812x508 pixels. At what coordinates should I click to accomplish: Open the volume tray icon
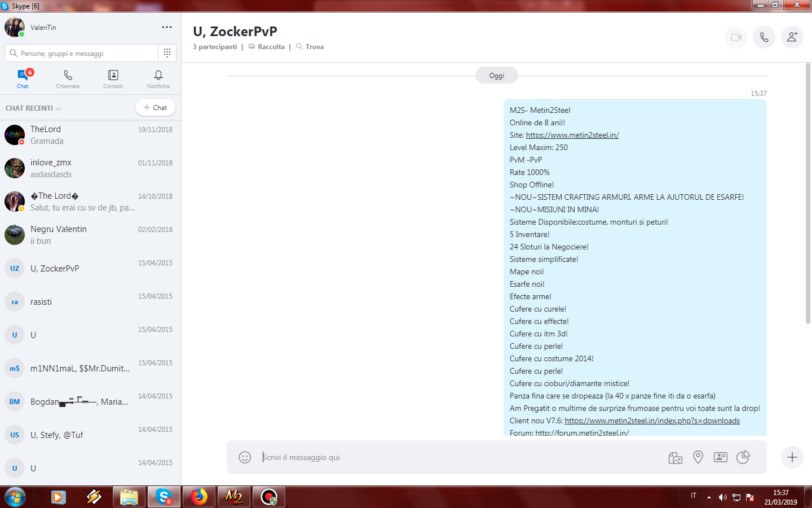pyautogui.click(x=723, y=497)
